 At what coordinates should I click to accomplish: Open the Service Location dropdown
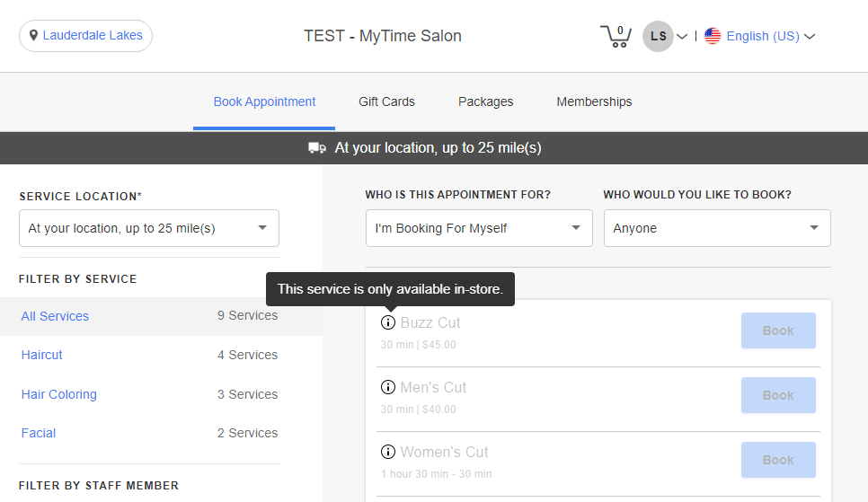click(149, 228)
